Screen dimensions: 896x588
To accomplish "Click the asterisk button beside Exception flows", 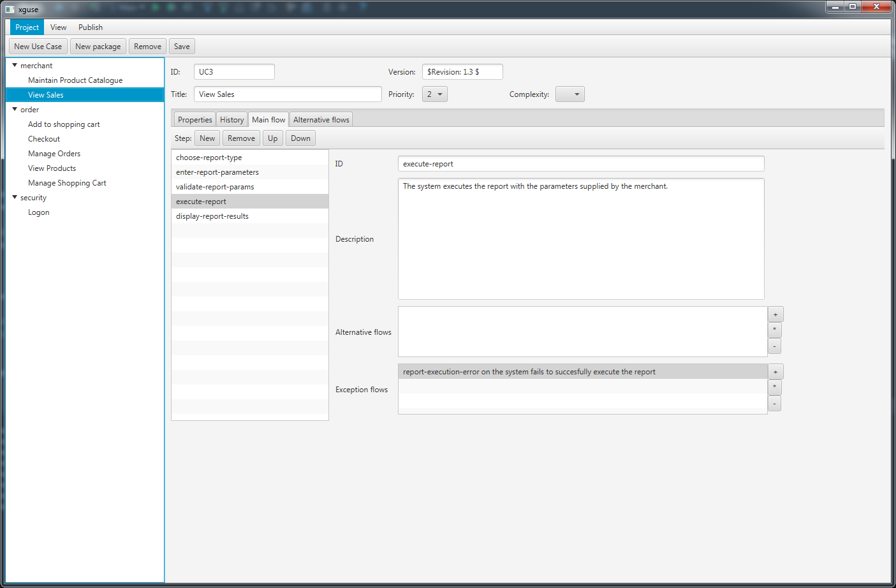I will coord(775,388).
